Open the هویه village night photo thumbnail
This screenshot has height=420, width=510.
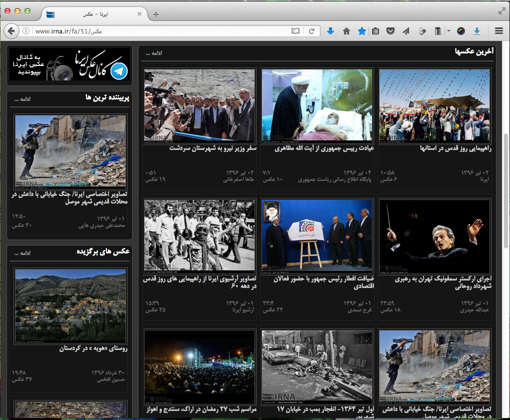70,305
